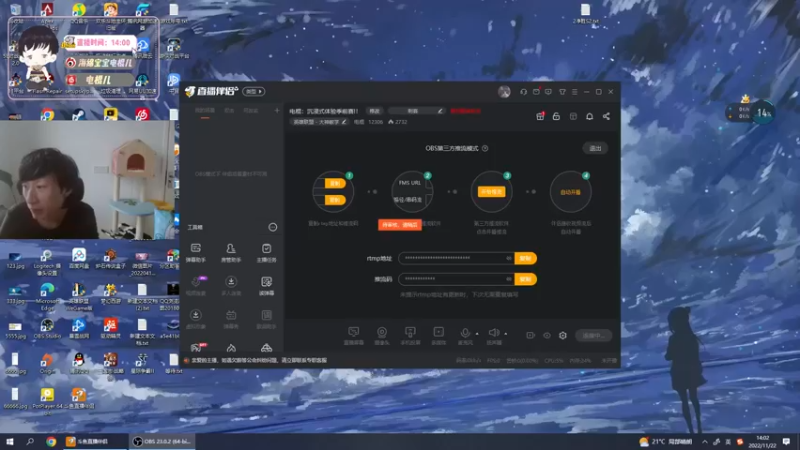This screenshot has height=450, width=800.
Task: Show hidden system tray icons
Action: pyautogui.click(x=705, y=442)
